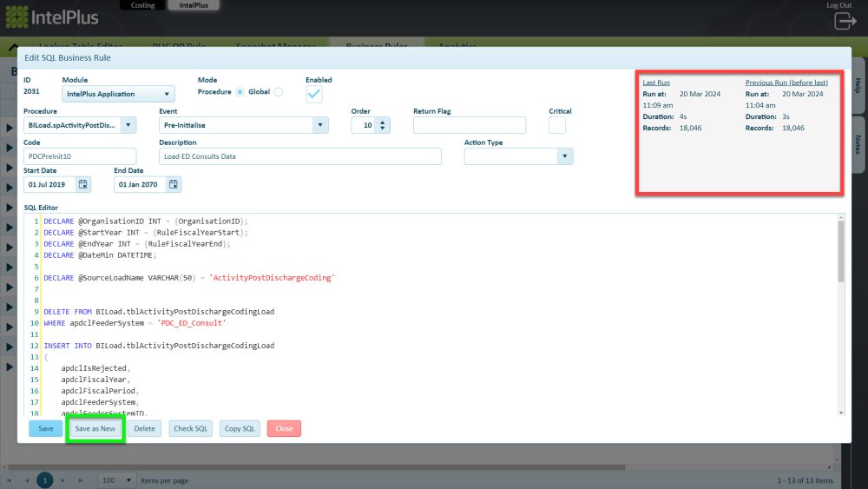
Task: Open the End Date calendar picker
Action: pos(174,184)
